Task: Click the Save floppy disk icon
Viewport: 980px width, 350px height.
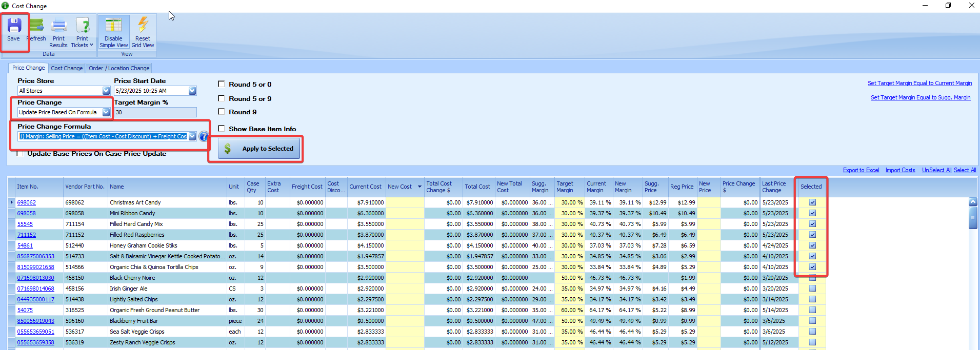Action: (14, 26)
